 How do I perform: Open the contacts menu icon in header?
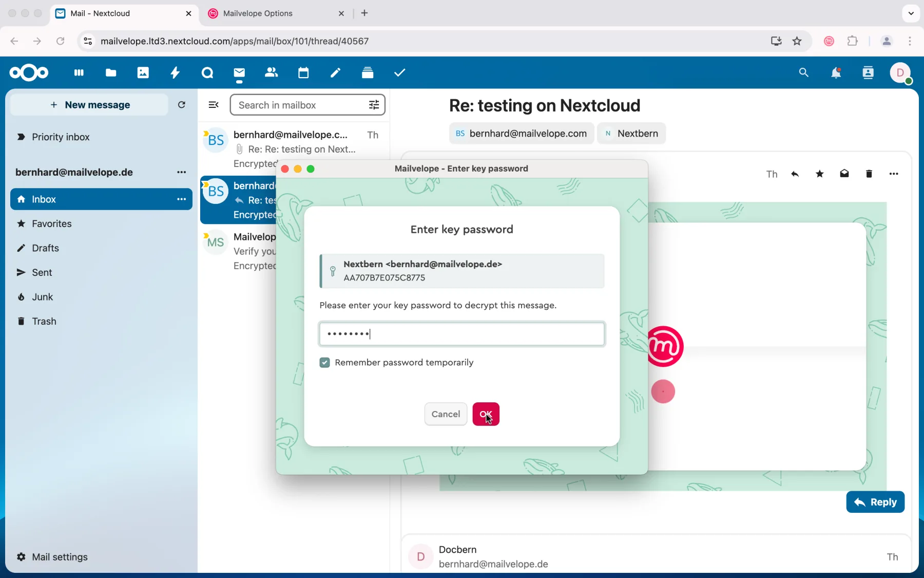click(x=868, y=73)
